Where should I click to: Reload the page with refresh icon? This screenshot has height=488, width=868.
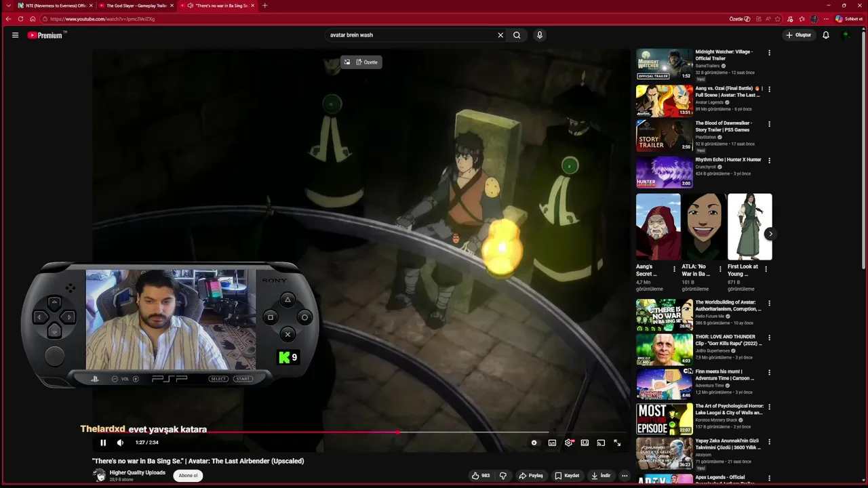tap(20, 19)
